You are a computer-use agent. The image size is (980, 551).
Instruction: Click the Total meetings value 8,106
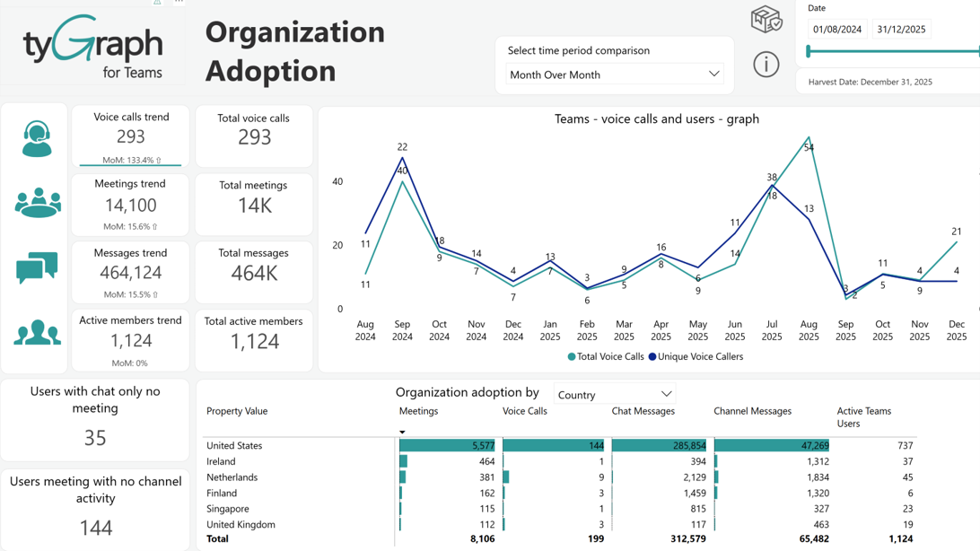coord(482,538)
